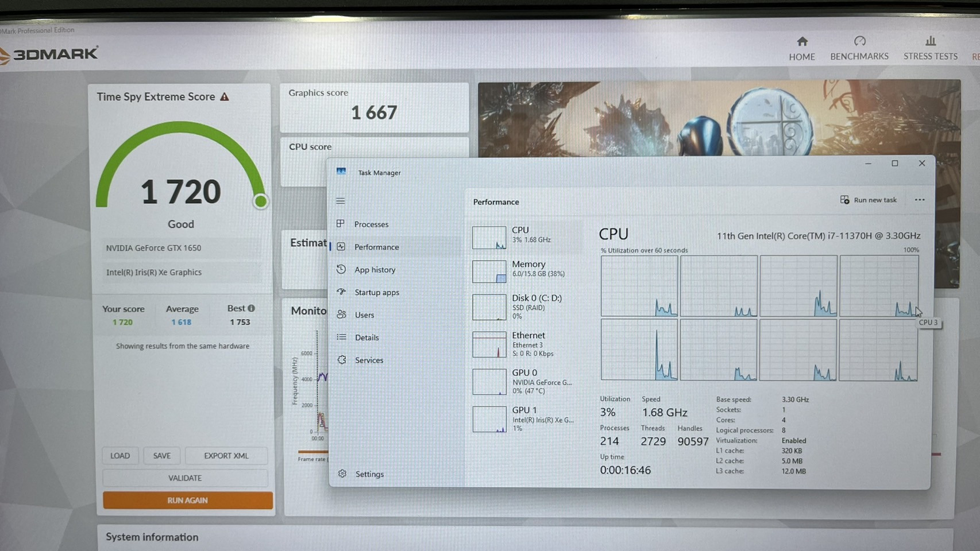Click the VALIDATE button
The height and width of the screenshot is (551, 980).
185,478
